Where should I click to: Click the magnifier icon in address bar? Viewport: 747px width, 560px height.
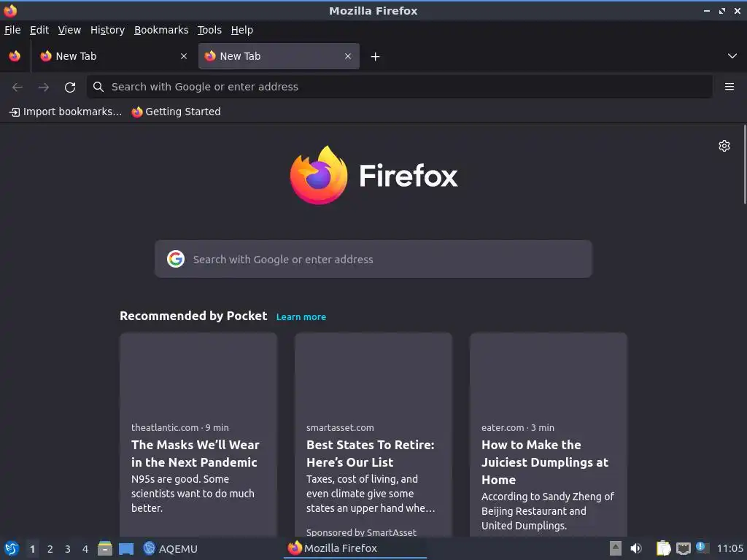98,87
